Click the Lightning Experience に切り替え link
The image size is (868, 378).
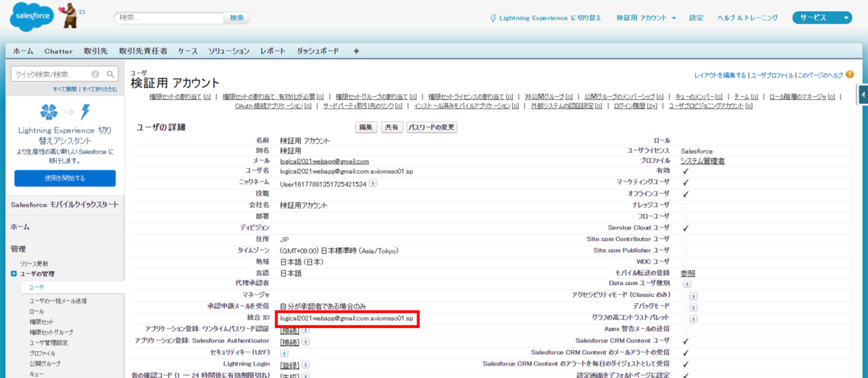click(x=550, y=17)
